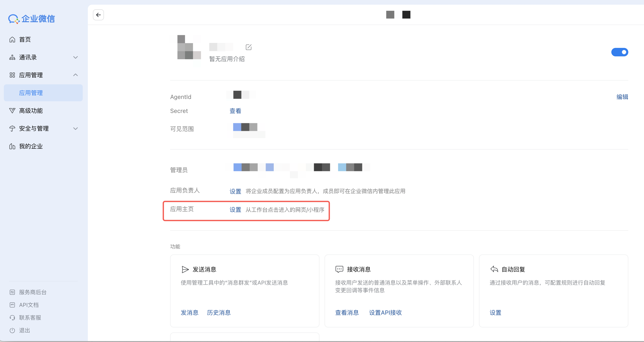Collapse the 应用管理 section chevron
Viewport: 644px width, 342px height.
(76, 75)
